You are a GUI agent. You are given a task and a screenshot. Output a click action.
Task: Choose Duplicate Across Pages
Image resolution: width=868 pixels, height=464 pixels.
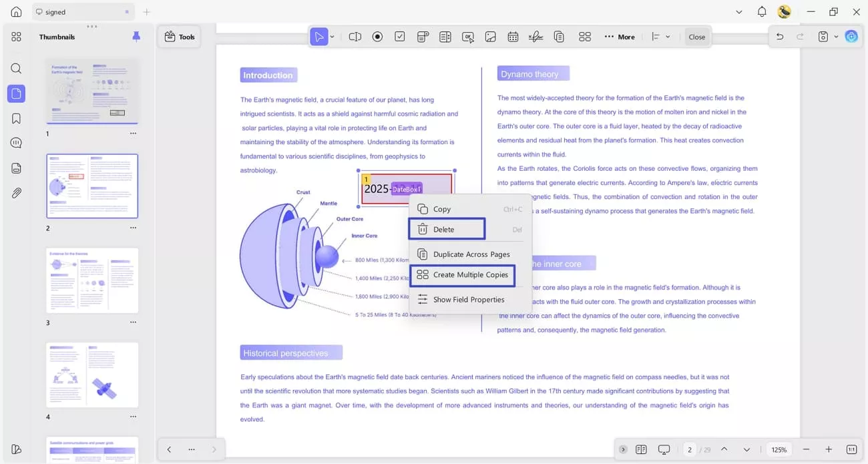[470, 254]
